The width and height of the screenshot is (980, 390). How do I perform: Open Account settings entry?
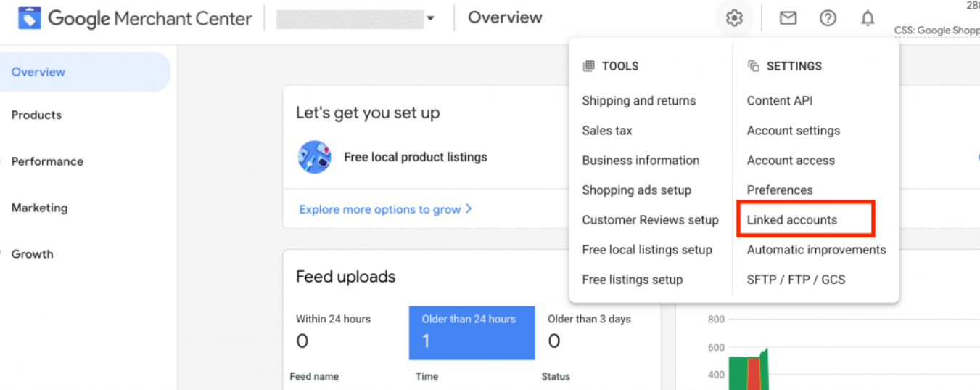794,131
